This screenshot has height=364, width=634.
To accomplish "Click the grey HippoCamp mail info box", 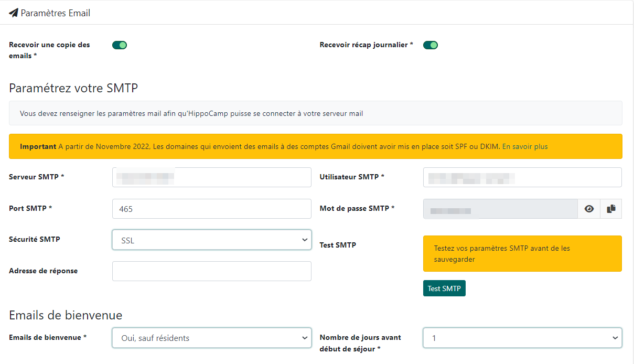I will coord(315,113).
